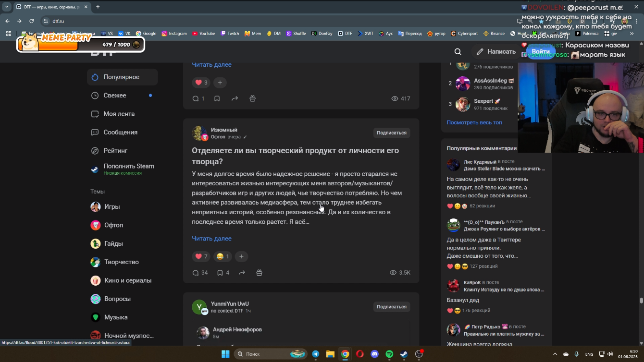Expand the upper post's Читать далее
The width and height of the screenshot is (644, 362).
point(211,65)
